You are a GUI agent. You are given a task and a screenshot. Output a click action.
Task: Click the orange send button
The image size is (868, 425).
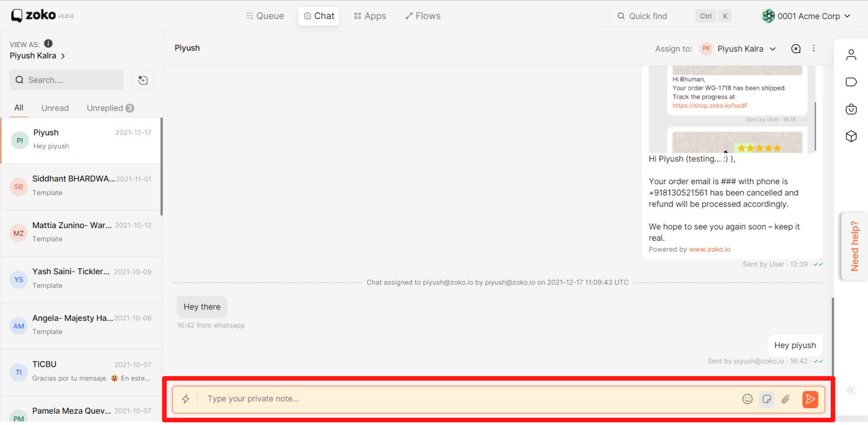coord(810,399)
